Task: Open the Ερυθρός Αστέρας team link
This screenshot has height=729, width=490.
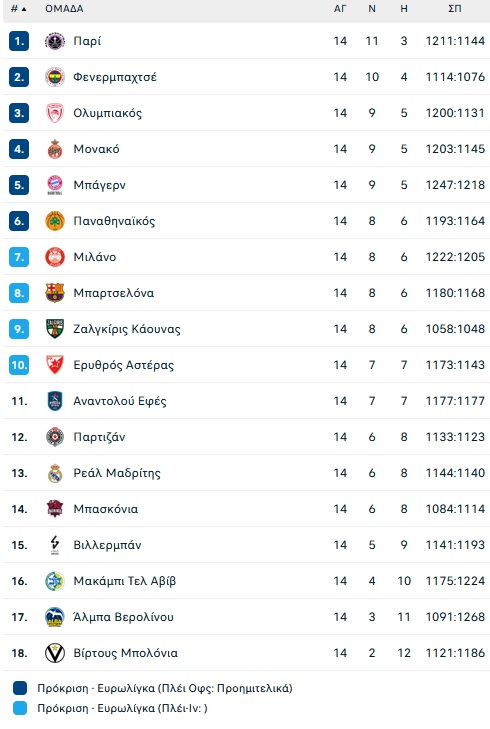Action: point(124,365)
